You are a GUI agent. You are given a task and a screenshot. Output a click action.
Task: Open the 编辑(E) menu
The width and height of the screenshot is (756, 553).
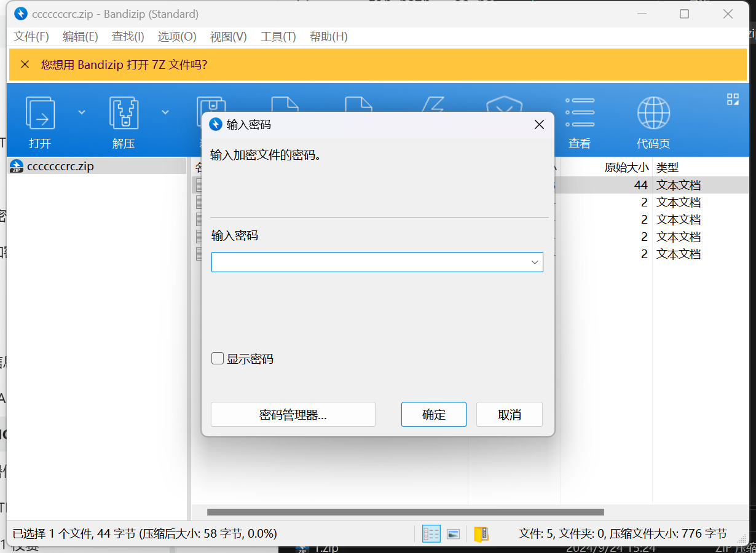coord(81,37)
